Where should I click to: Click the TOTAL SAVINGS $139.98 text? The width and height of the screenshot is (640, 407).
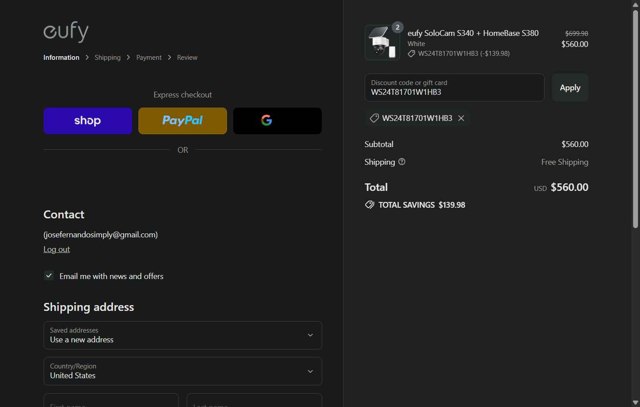click(422, 205)
